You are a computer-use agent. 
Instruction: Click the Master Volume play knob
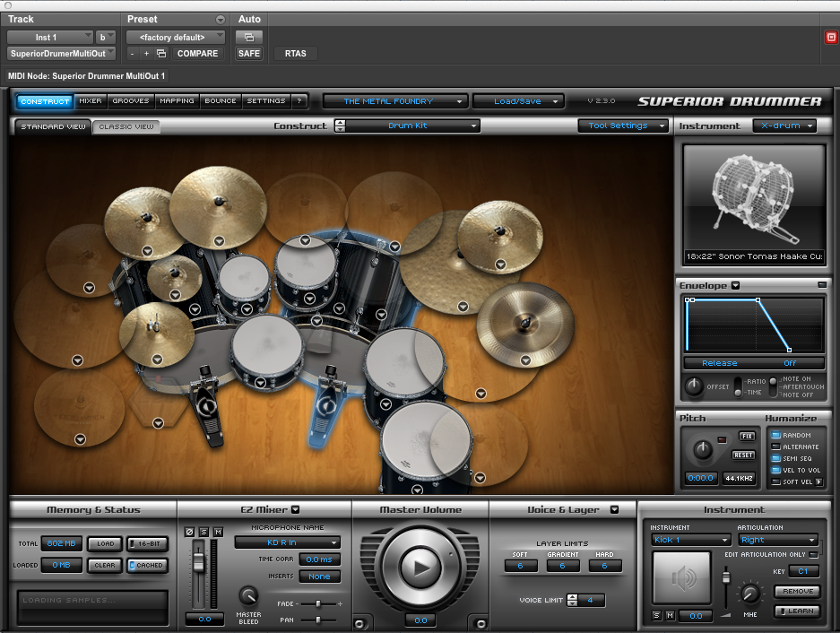(x=420, y=568)
